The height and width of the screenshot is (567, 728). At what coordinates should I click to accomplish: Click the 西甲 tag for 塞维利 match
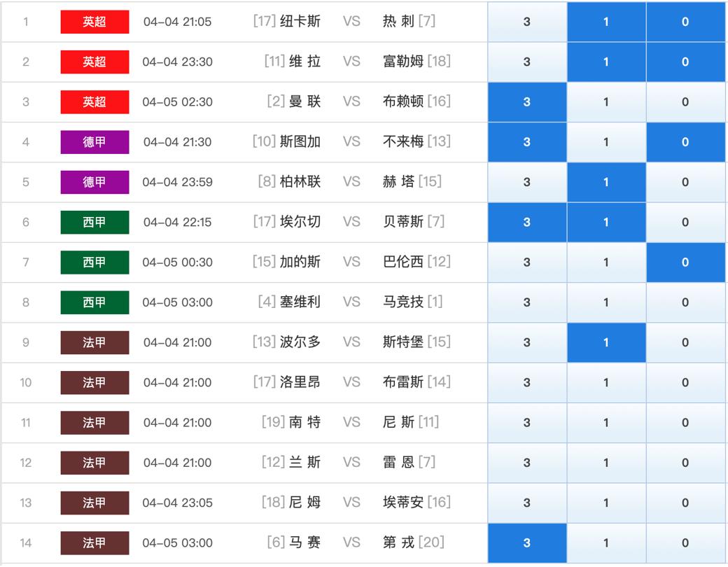[x=94, y=302]
